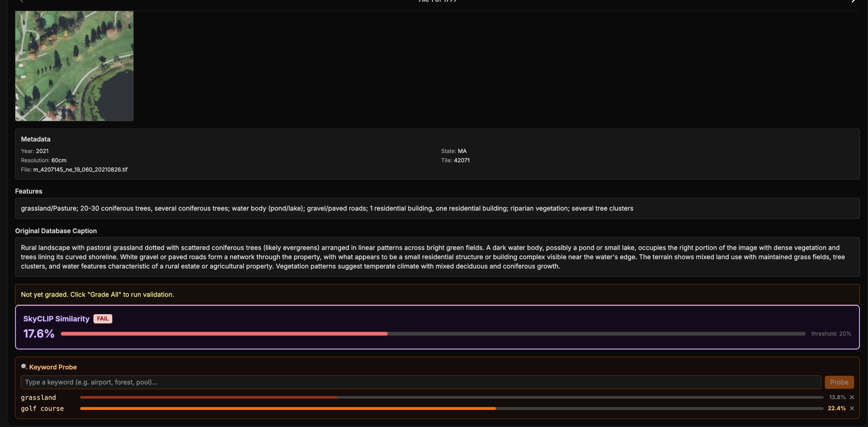Click the 17.6% similarity score
Screen dimensions: 868x427
tap(39, 334)
